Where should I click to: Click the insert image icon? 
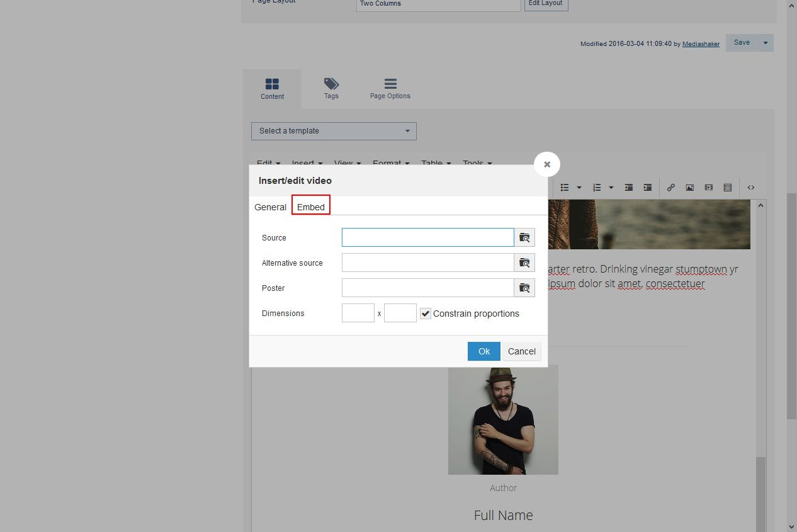(690, 188)
